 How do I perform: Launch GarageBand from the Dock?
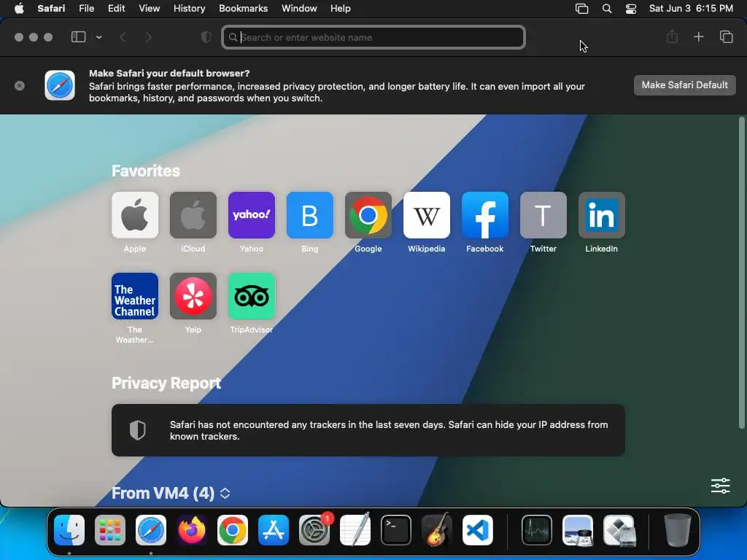pos(437,530)
